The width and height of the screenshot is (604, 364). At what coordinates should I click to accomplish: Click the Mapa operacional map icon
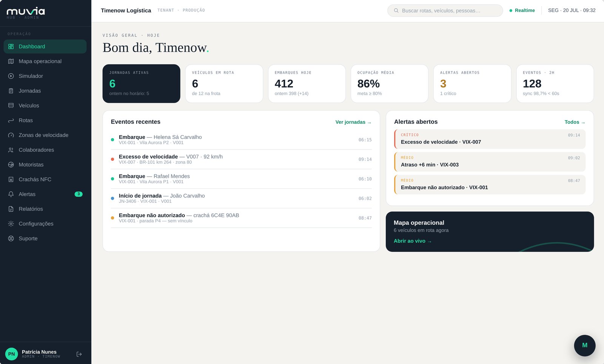11,61
